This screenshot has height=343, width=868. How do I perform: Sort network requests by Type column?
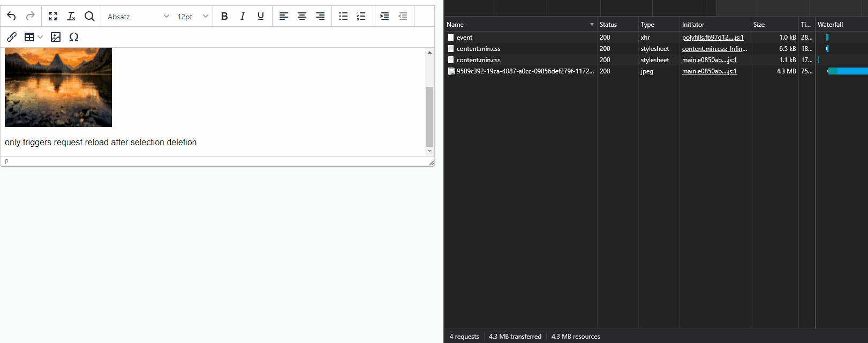pyautogui.click(x=659, y=25)
